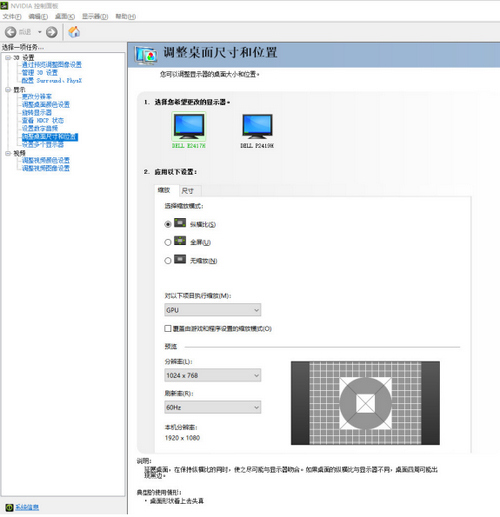
Task: Click the full-screen scaling mode icon
Action: pyautogui.click(x=180, y=241)
